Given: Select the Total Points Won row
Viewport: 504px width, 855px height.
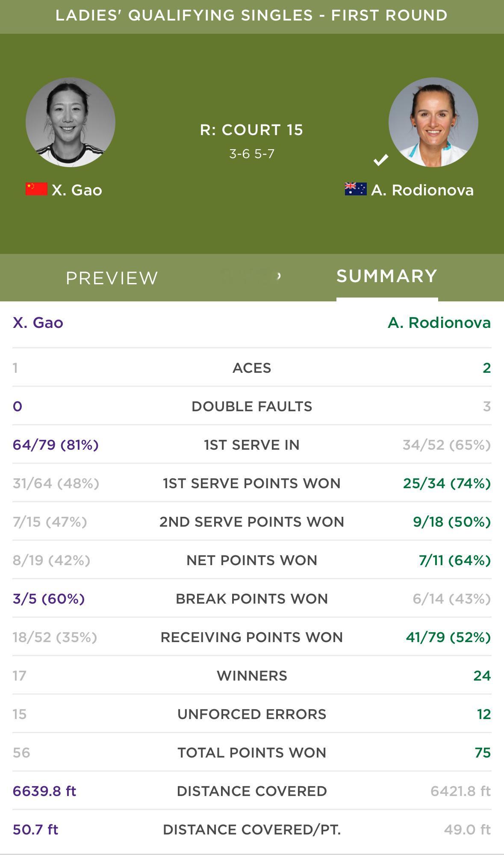Looking at the screenshot, I should tap(252, 752).
